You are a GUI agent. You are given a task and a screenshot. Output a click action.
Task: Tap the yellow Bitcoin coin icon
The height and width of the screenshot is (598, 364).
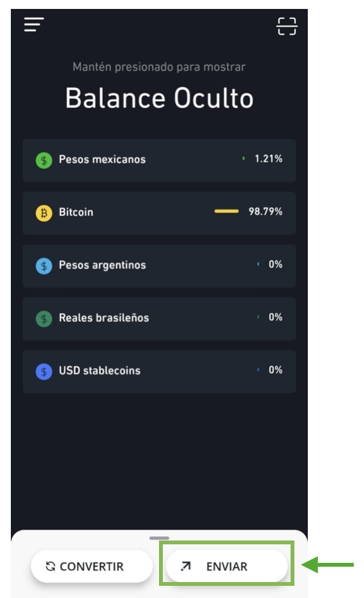(44, 213)
